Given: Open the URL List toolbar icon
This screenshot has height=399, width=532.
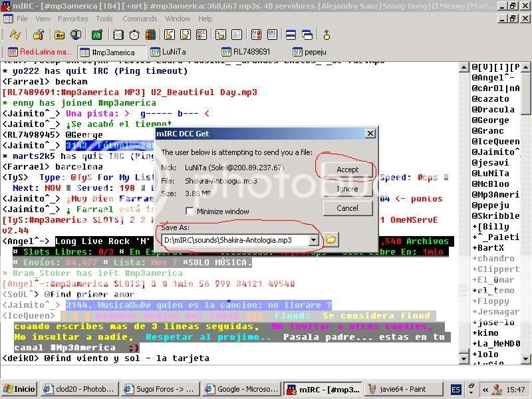Looking at the screenshot, I should click(x=272, y=35).
